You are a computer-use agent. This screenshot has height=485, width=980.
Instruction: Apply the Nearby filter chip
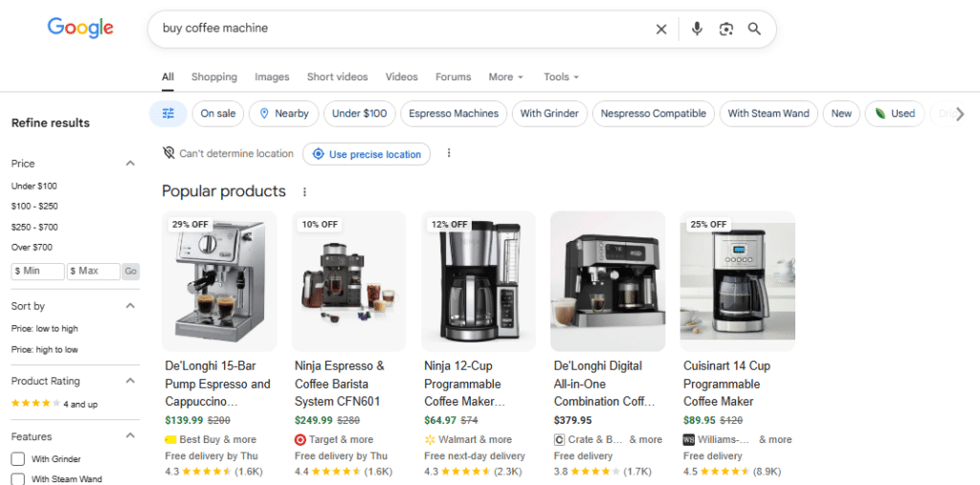click(x=283, y=114)
